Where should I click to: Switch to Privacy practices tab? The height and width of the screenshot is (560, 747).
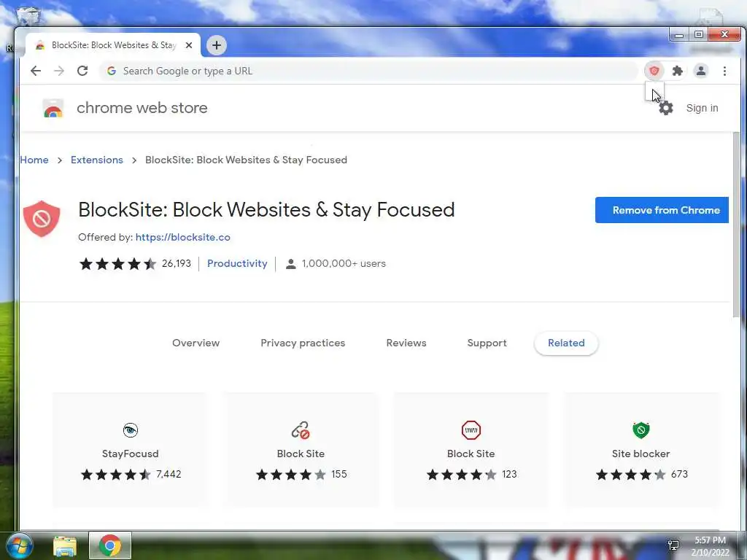tap(303, 343)
